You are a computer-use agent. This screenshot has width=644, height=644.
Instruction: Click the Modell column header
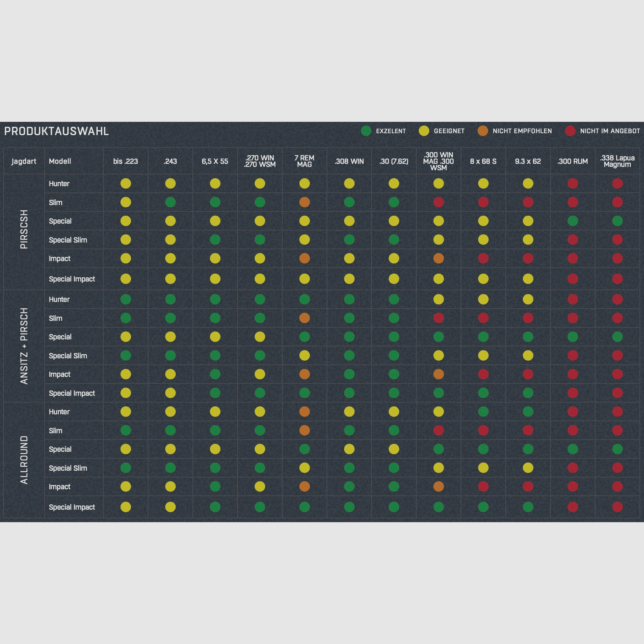60,161
